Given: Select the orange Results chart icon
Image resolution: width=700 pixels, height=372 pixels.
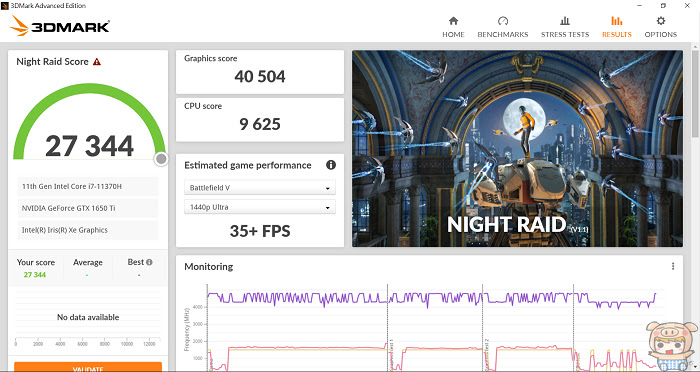Looking at the screenshot, I should [617, 21].
